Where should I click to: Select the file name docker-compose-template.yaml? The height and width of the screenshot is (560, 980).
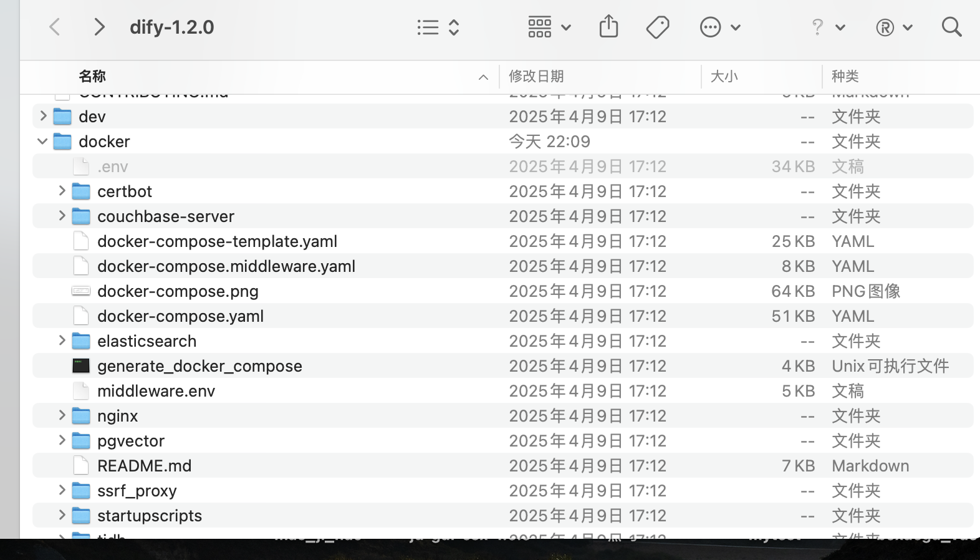point(217,241)
